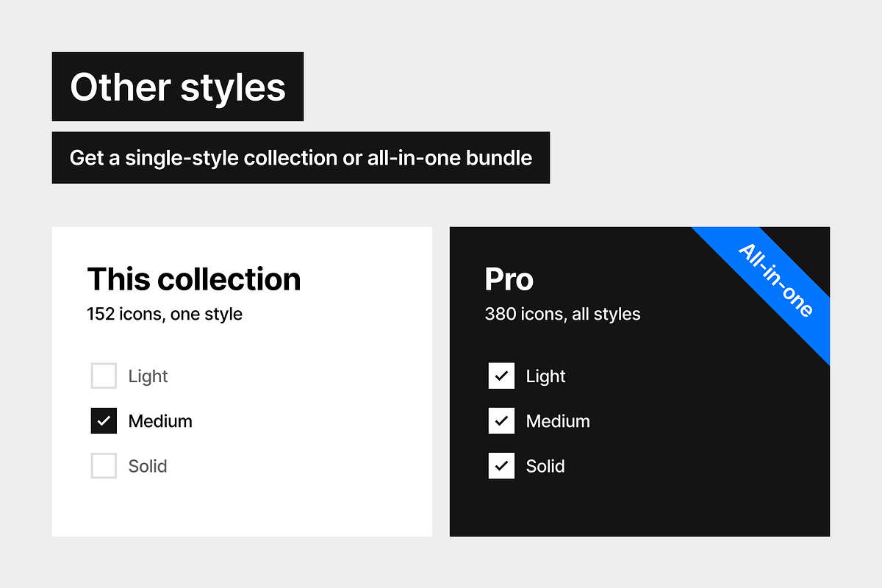
Task: Uncheck the Medium checkbox in Pro card
Action: [x=501, y=421]
